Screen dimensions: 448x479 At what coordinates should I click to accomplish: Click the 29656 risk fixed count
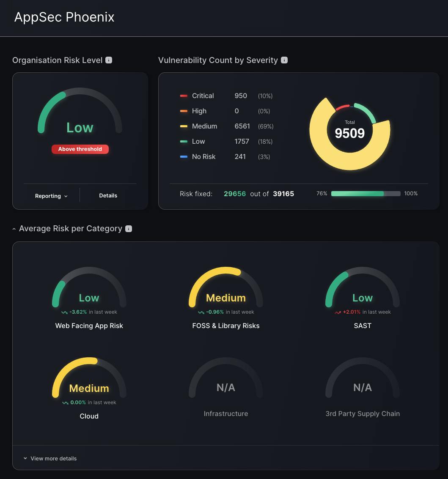coord(235,194)
